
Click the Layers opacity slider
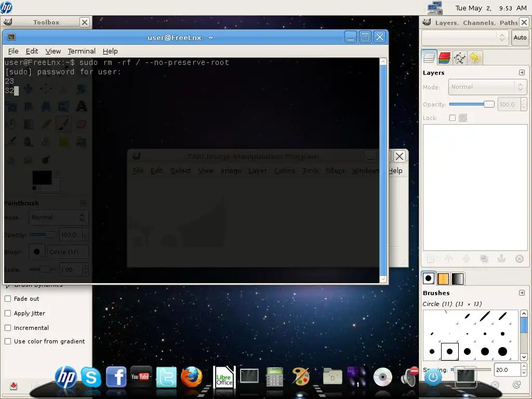pyautogui.click(x=472, y=104)
